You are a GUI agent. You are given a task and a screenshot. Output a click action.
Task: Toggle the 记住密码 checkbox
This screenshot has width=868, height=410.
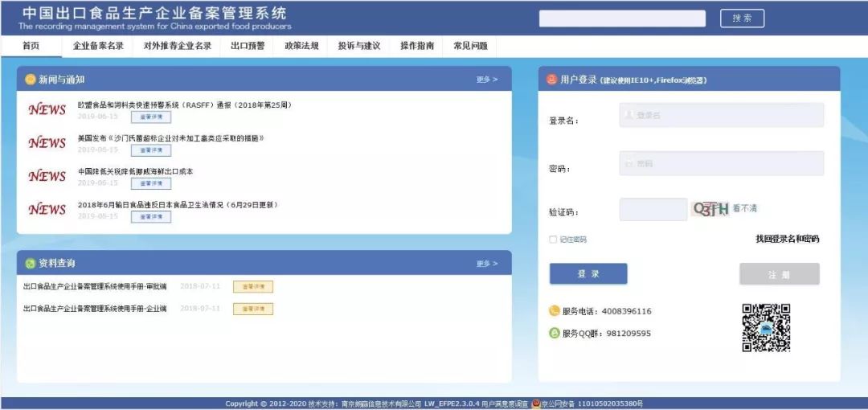tap(552, 240)
